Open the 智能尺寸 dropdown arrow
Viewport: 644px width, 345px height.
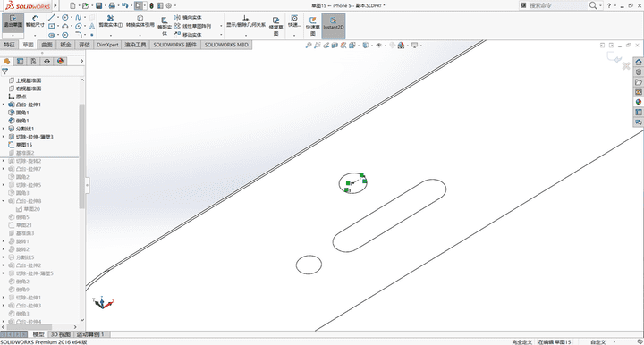35,35
